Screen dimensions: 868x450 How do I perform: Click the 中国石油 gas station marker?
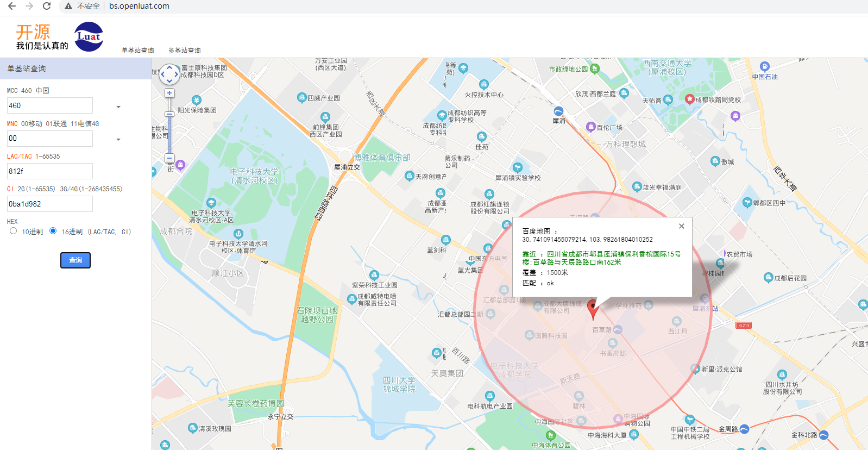[x=765, y=67]
